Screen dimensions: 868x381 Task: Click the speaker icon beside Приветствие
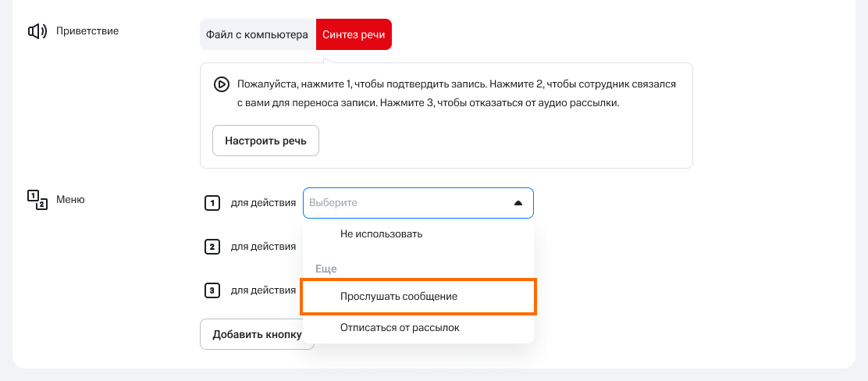point(37,32)
